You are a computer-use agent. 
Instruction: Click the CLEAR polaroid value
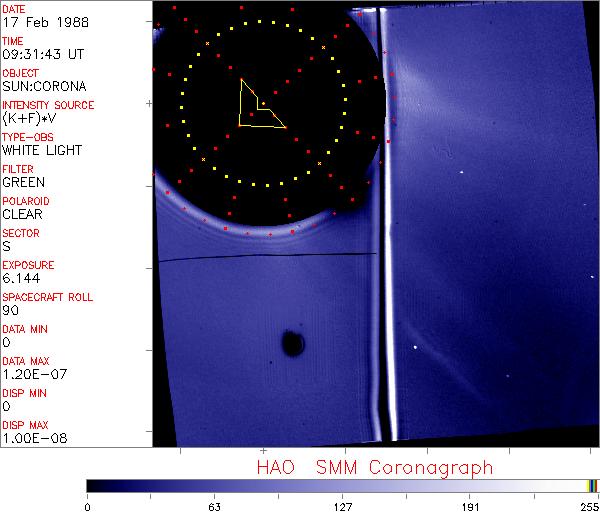23,214
